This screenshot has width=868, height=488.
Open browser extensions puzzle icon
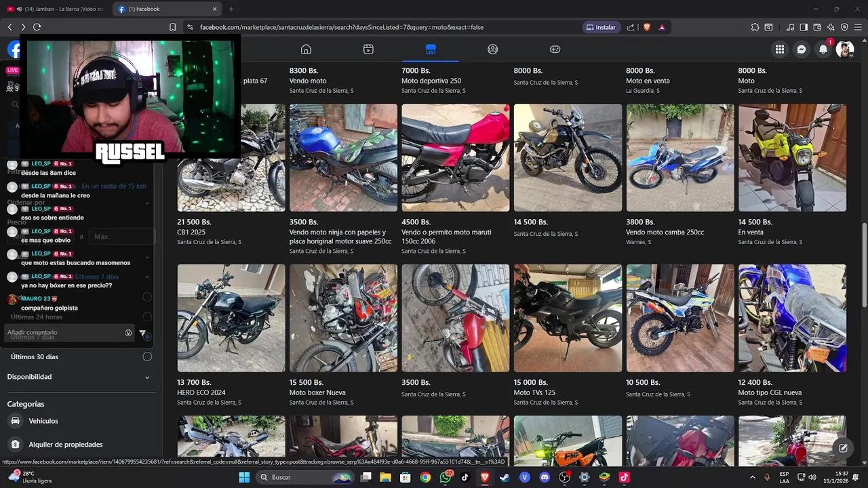[755, 27]
